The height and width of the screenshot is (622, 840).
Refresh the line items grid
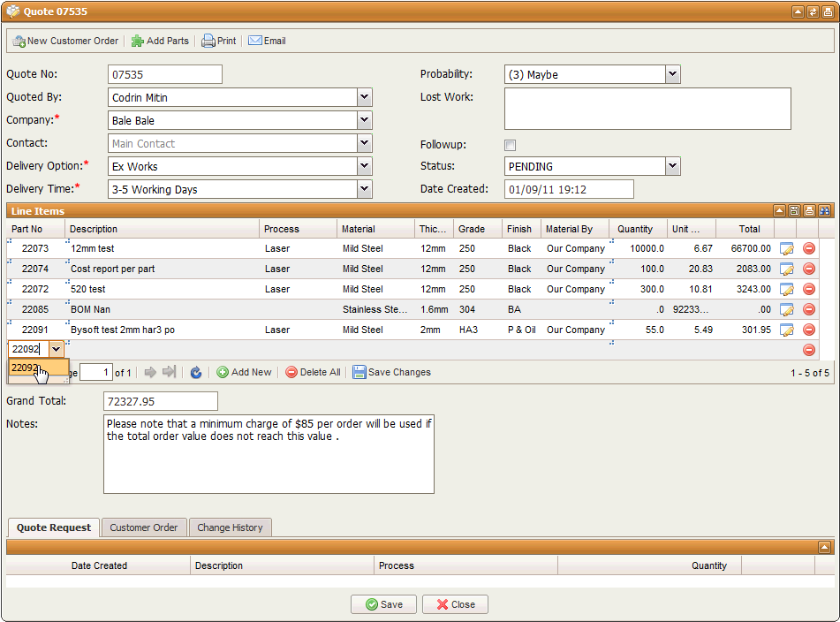point(196,373)
